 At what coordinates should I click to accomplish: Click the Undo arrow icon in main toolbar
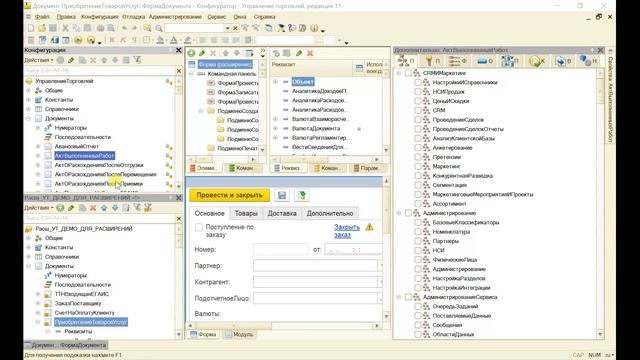point(124,28)
